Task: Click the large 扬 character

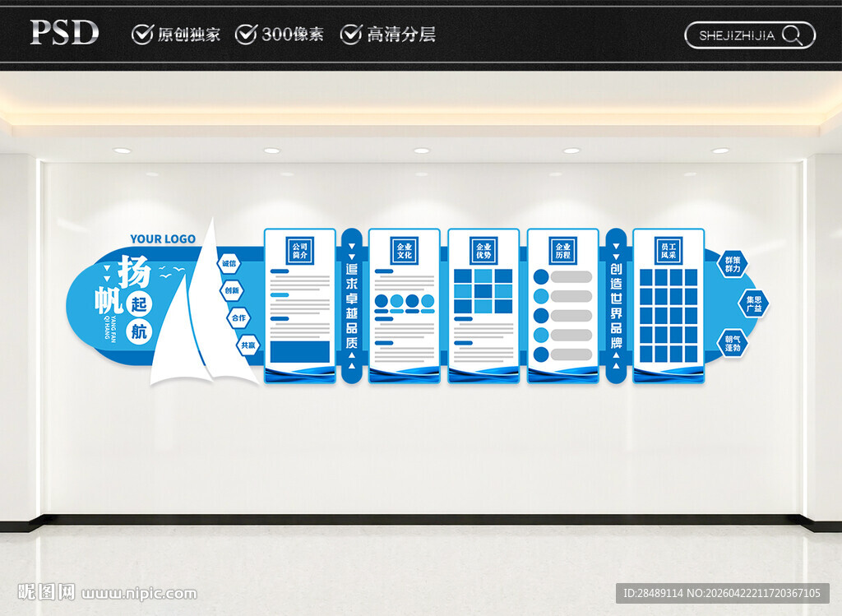Action: click(134, 271)
